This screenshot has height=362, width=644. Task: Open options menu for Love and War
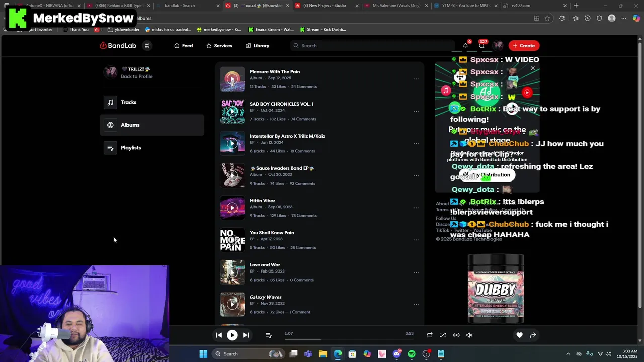click(416, 272)
